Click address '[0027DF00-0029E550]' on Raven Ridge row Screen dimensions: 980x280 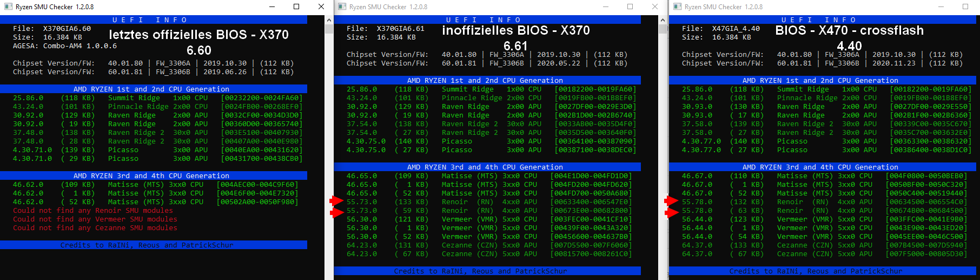[931, 107]
